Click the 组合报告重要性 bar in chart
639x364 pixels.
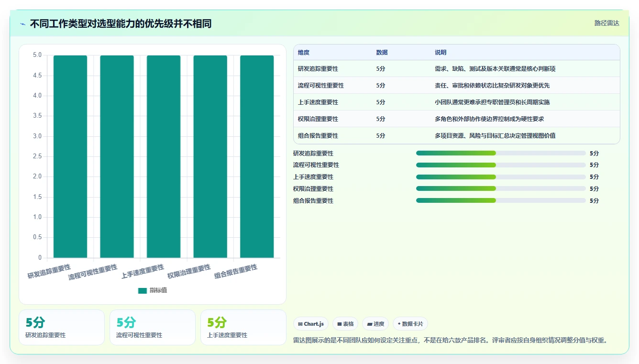pyautogui.click(x=257, y=156)
